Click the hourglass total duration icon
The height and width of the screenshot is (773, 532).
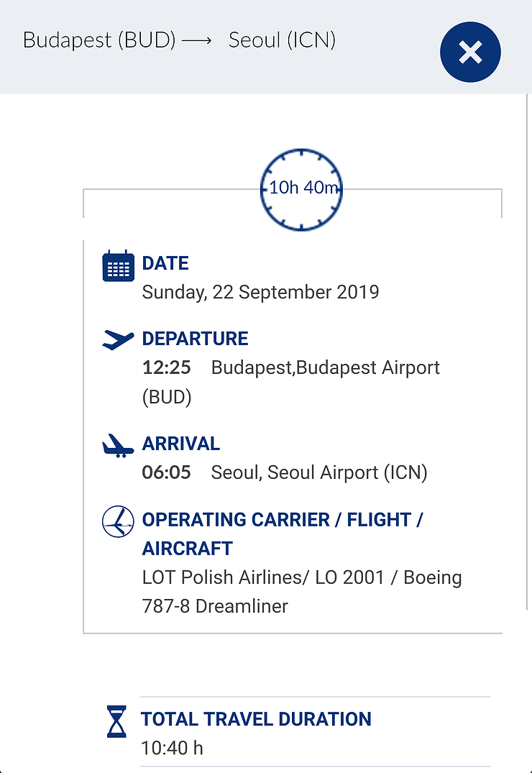[117, 722]
